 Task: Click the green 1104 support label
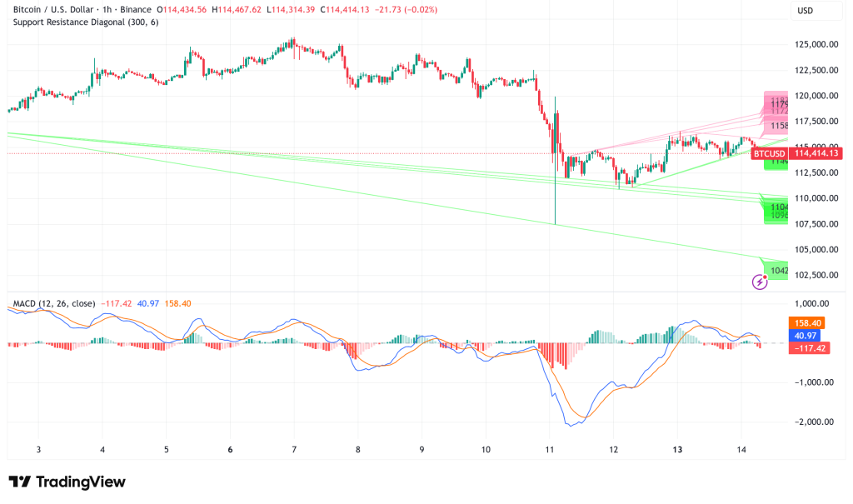778,207
